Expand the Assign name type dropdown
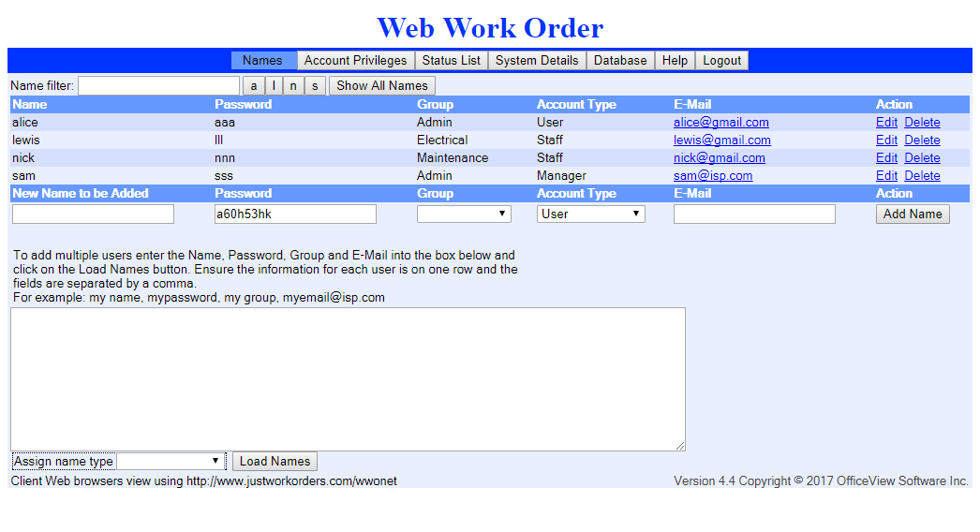Image resolution: width=980 pixels, height=532 pixels. point(171,462)
